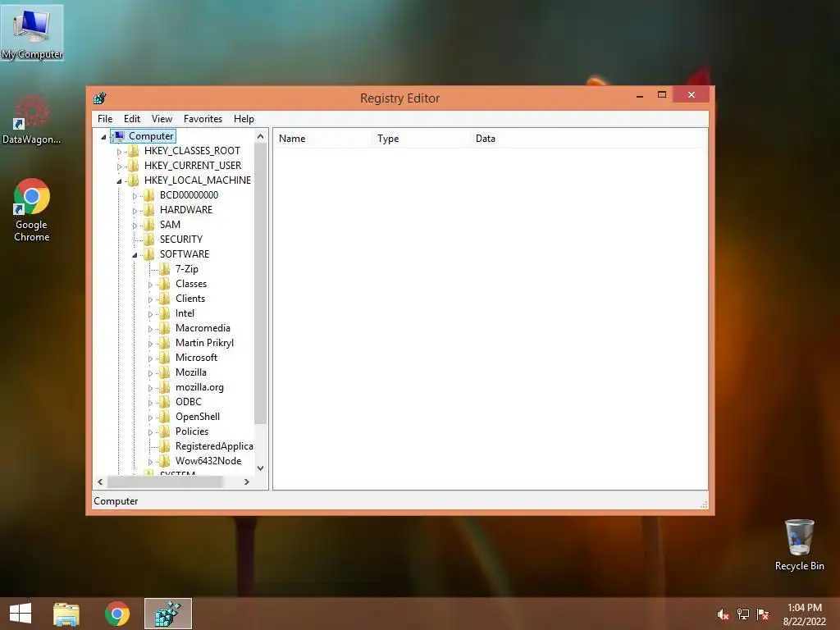Click the BCD00000000 folder icon
The height and width of the screenshot is (630, 840).
click(x=149, y=195)
